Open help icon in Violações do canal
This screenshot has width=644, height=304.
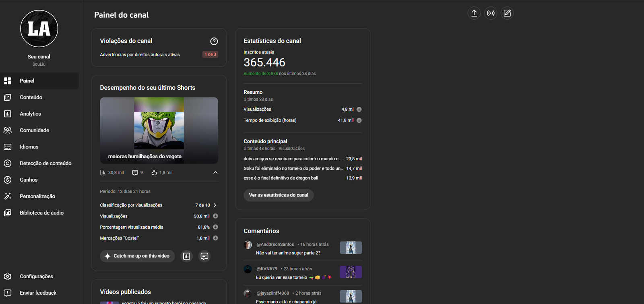point(214,41)
